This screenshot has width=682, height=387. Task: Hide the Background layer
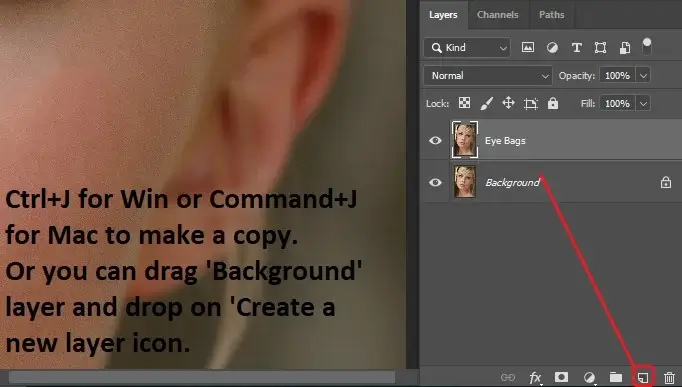click(x=435, y=183)
